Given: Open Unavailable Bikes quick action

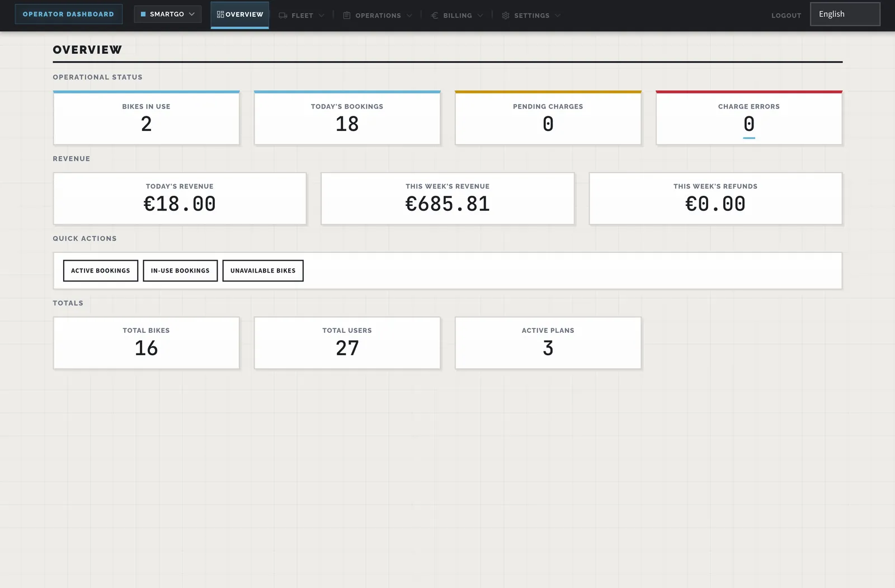Looking at the screenshot, I should 263,271.
